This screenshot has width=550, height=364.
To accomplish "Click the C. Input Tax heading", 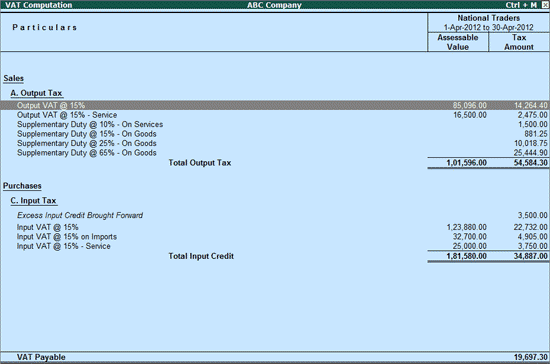I will pos(33,201).
